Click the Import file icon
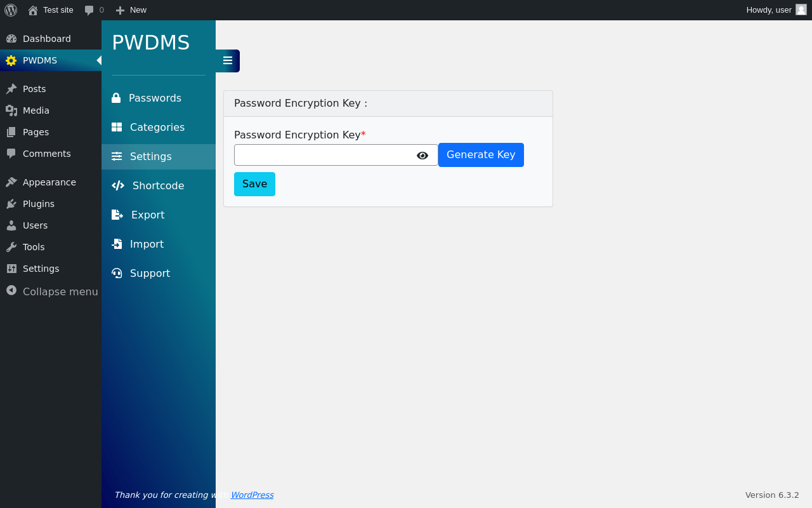812x508 pixels. 117,244
